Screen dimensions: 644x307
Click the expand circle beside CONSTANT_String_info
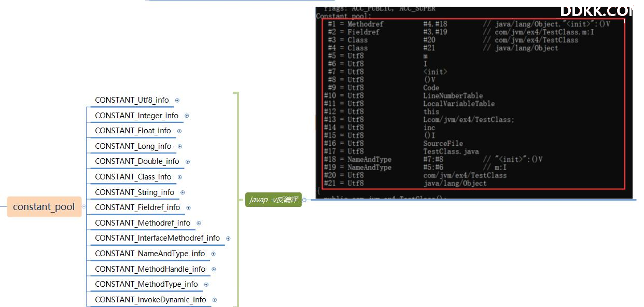(183, 192)
